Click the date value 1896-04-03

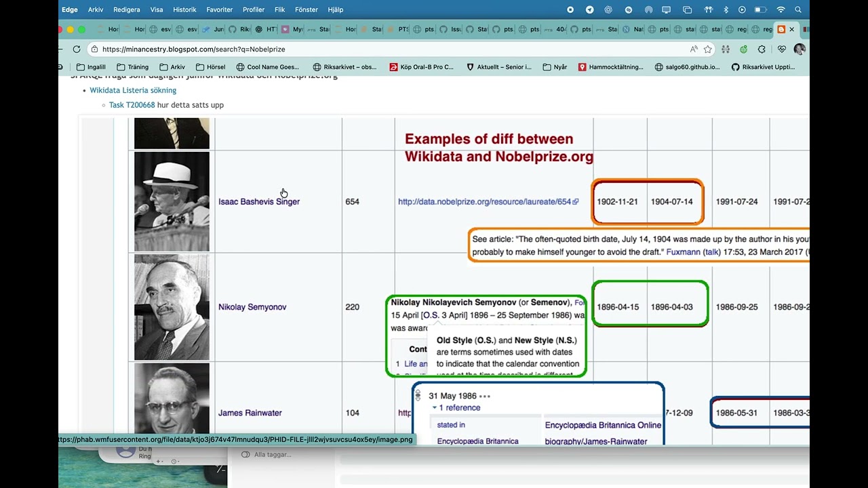(x=671, y=307)
